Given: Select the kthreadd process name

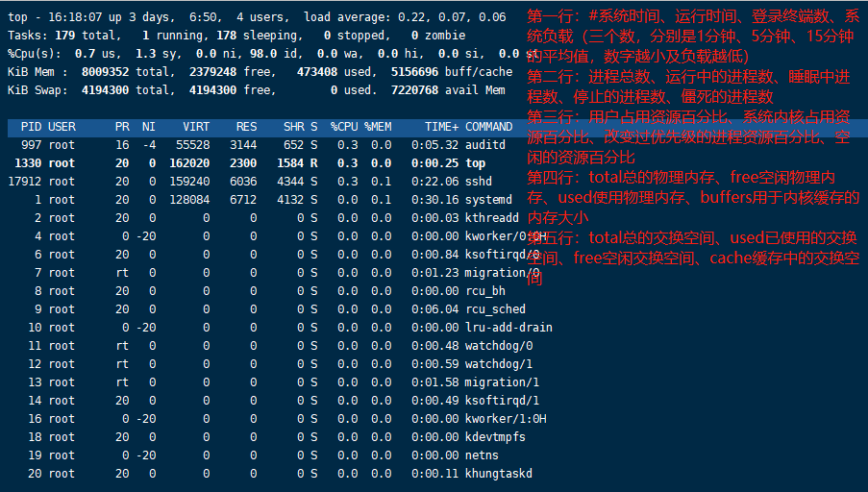Looking at the screenshot, I should click(492, 218).
